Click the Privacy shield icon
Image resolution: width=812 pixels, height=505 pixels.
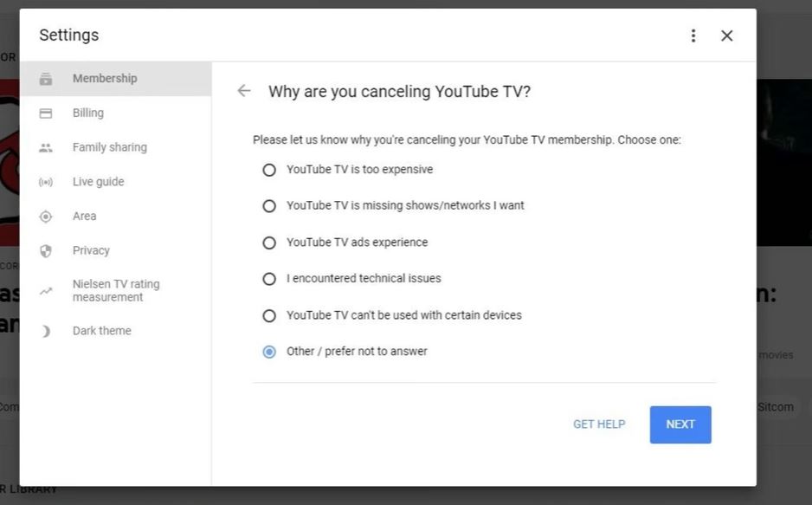46,250
